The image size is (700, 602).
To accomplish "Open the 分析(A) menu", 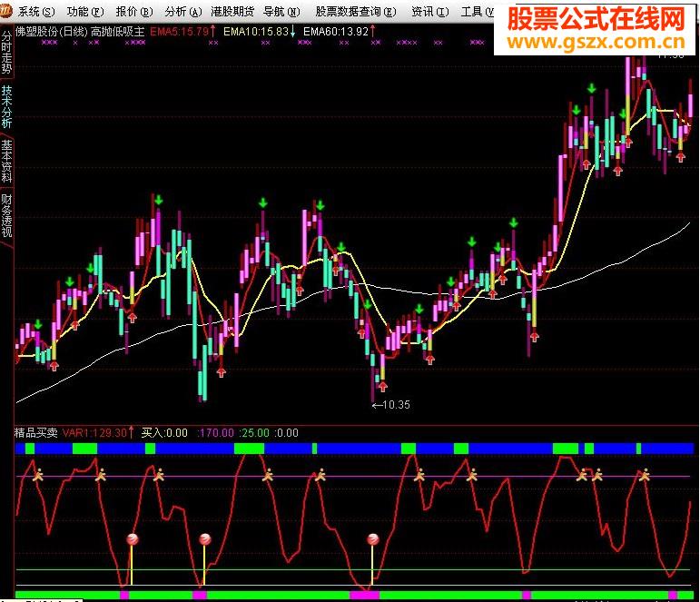I will [183, 11].
